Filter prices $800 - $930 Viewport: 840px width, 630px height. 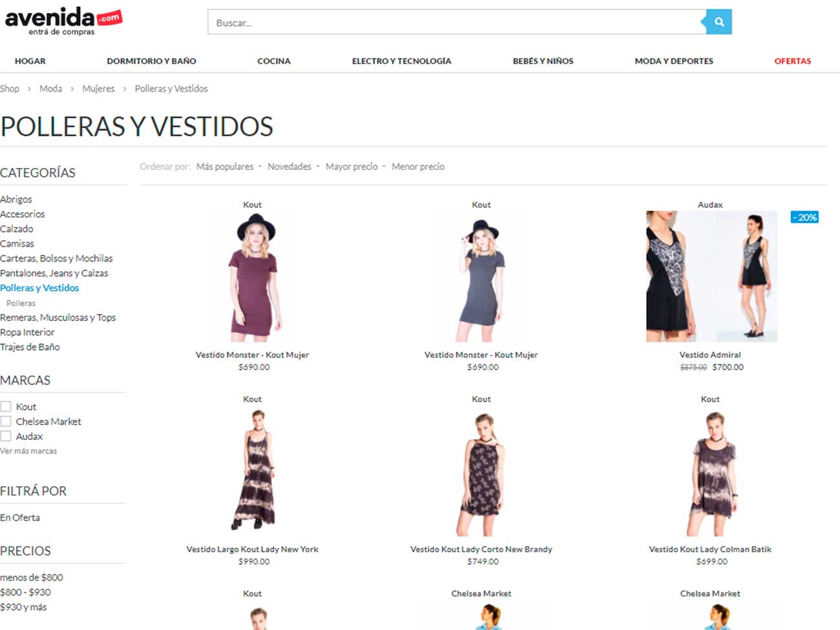pyautogui.click(x=25, y=592)
